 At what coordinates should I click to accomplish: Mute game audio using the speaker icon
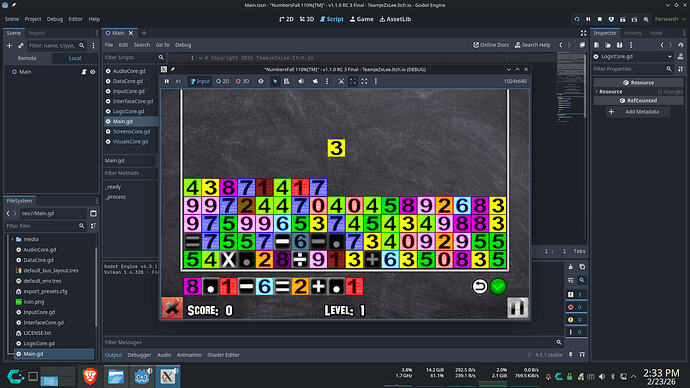301,81
